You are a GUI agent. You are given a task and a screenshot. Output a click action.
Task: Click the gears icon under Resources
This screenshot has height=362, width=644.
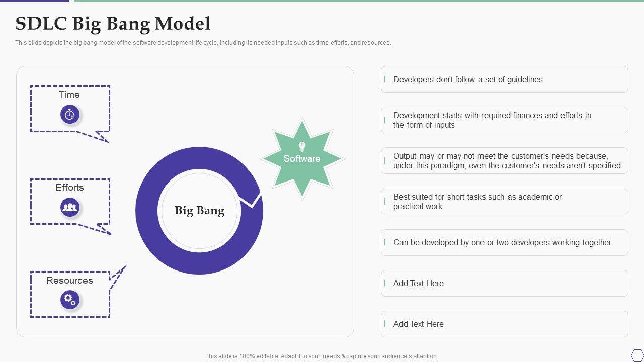70,300
